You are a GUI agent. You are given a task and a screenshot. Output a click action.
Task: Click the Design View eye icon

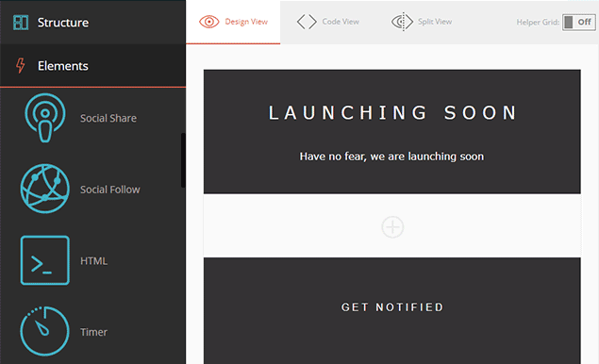tap(209, 22)
